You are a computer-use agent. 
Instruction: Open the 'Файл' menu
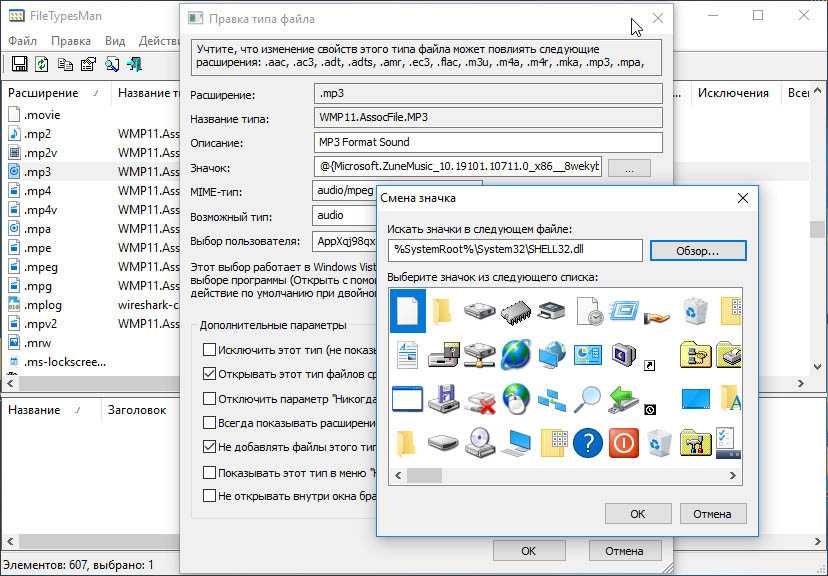click(22, 41)
